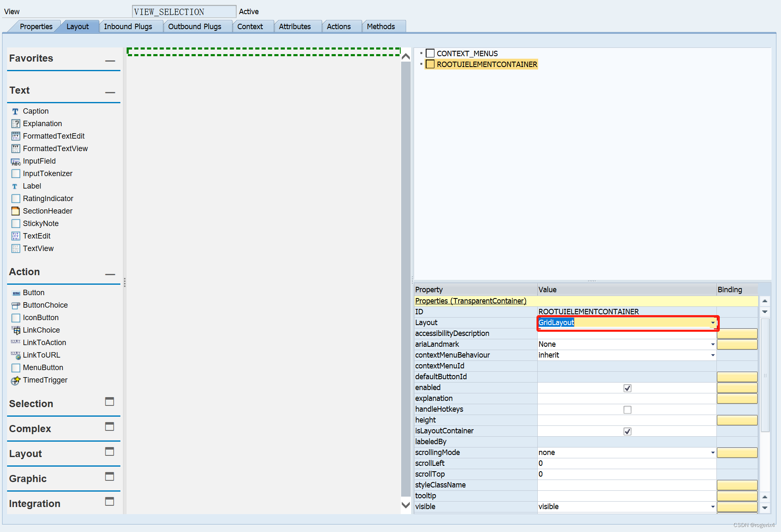Switch to the Actions tab
Screen dimensions: 781x532
click(x=339, y=26)
